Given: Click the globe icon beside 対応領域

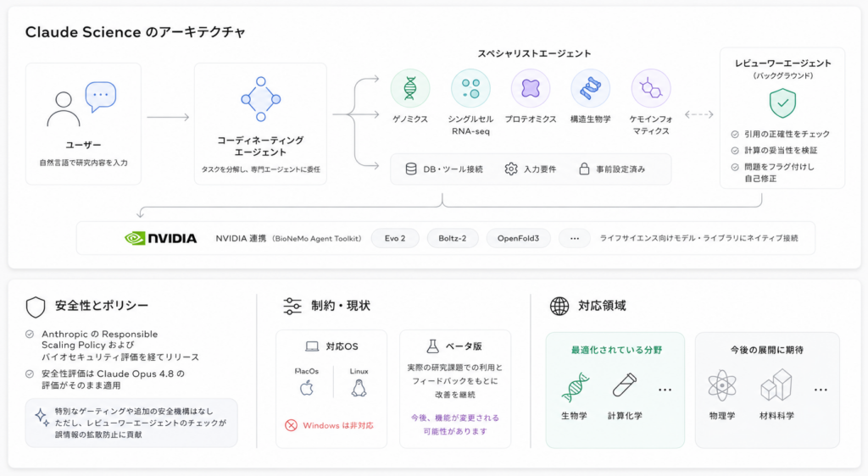Looking at the screenshot, I should click(x=559, y=306).
